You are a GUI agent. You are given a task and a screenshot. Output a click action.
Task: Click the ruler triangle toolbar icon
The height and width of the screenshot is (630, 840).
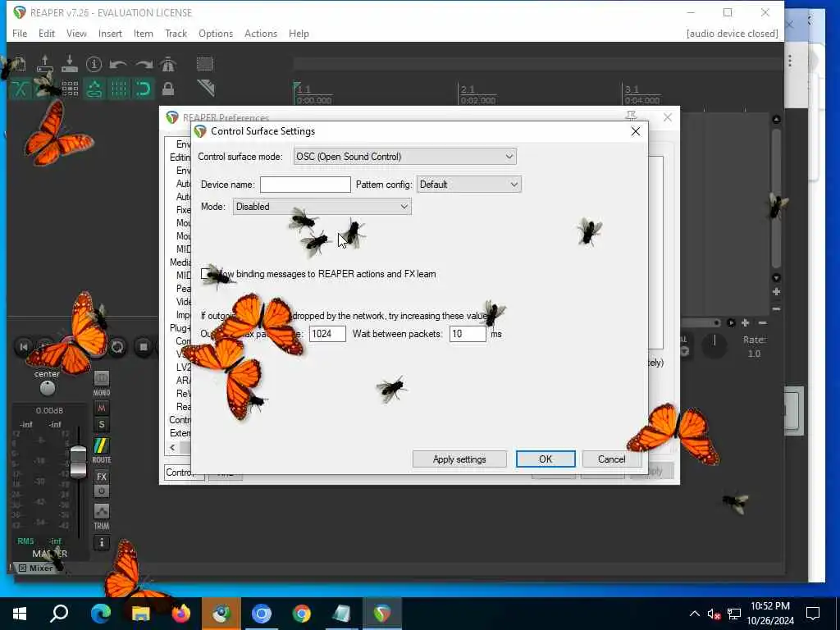tap(205, 87)
